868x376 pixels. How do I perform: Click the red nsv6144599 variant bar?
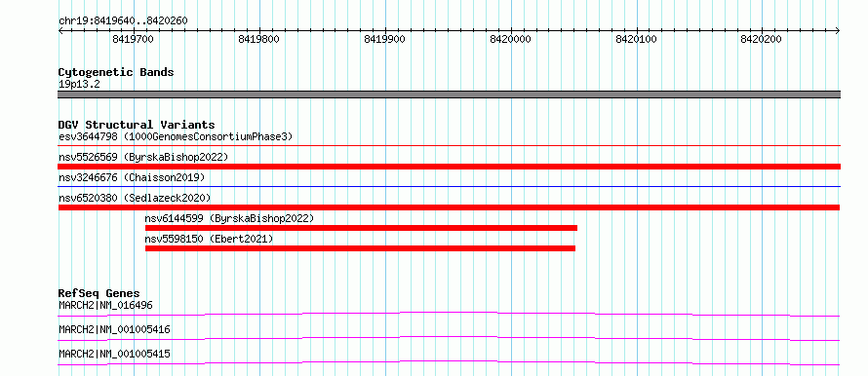361,228
